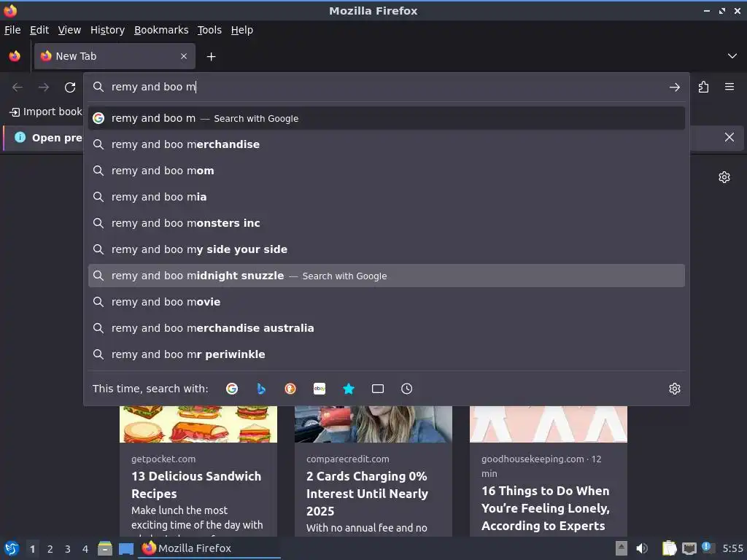This screenshot has width=747, height=560.
Task: Open the Firefox hamburger application menu
Action: coord(729,87)
